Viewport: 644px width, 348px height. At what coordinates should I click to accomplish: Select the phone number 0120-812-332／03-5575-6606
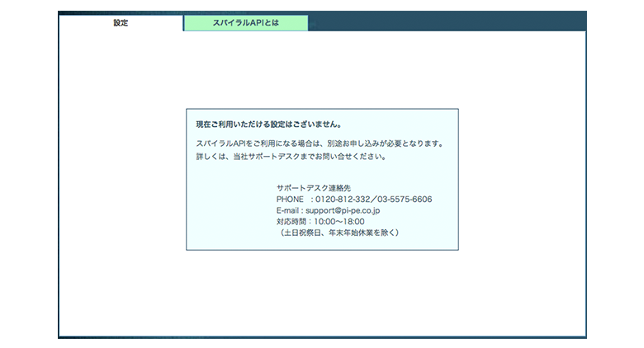coord(373,200)
